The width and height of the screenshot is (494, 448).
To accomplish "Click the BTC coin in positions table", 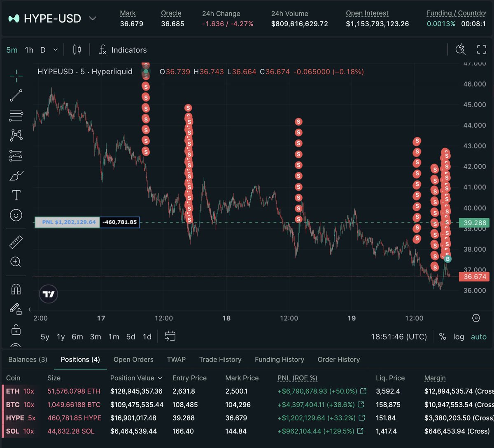I will [13, 404].
